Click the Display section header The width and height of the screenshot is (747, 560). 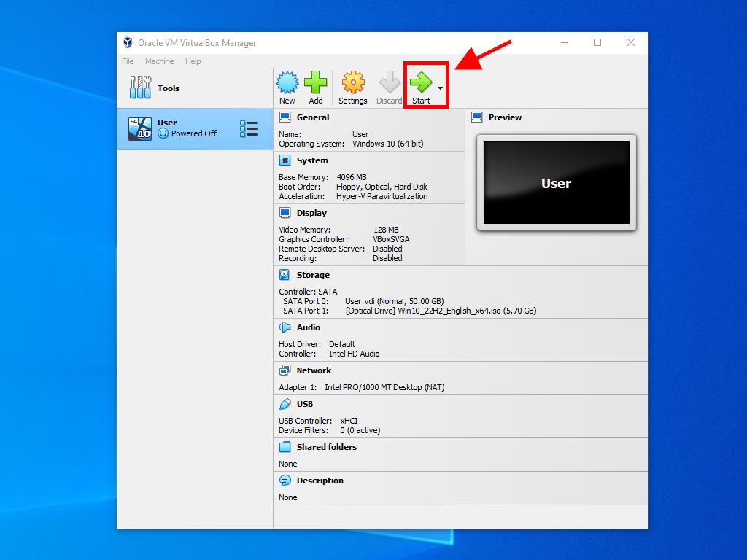tap(311, 213)
